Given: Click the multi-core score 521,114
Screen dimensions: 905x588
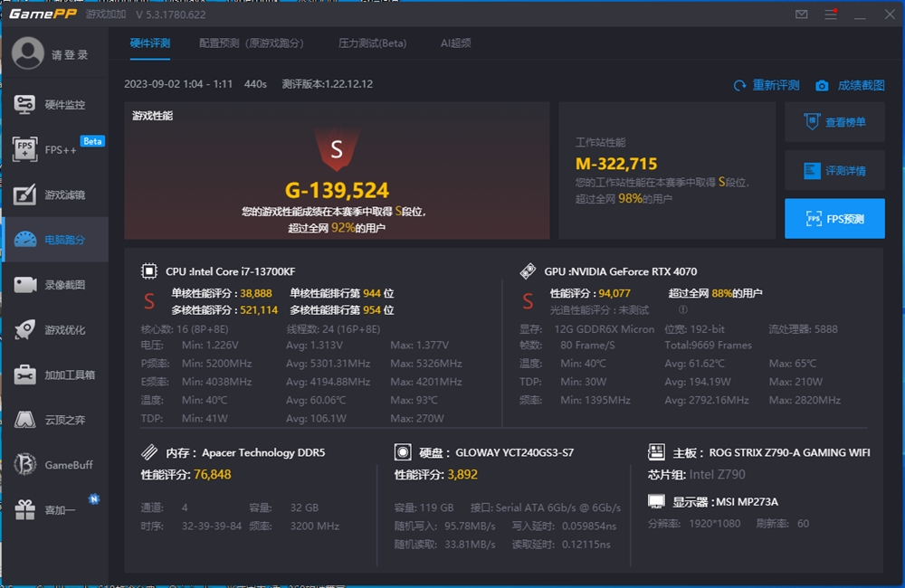Looking at the screenshot, I should pyautogui.click(x=259, y=310).
